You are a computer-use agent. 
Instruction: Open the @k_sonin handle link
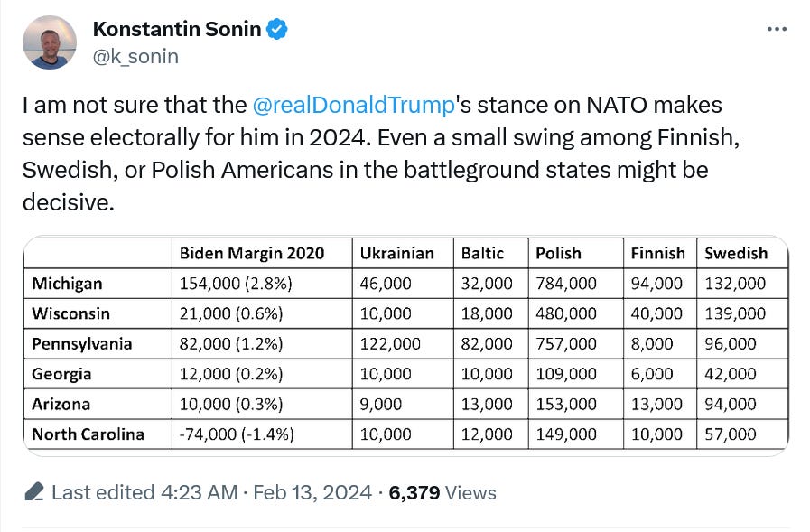point(135,56)
